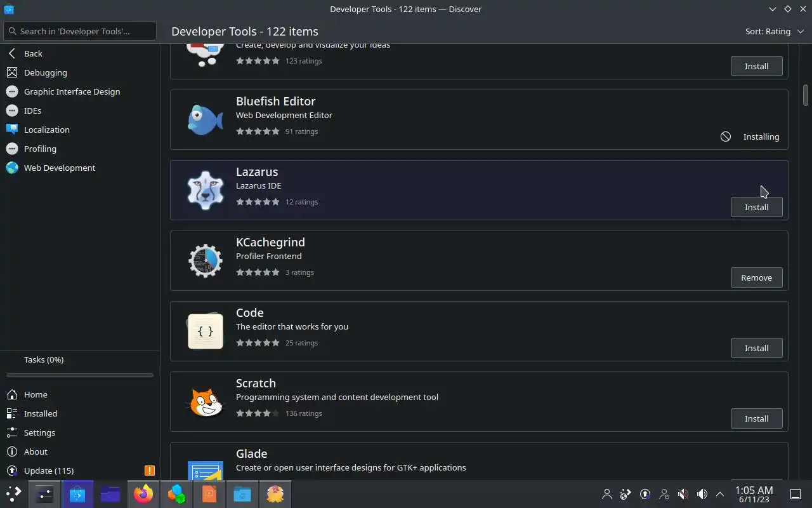Open the Glade app title

click(251, 453)
